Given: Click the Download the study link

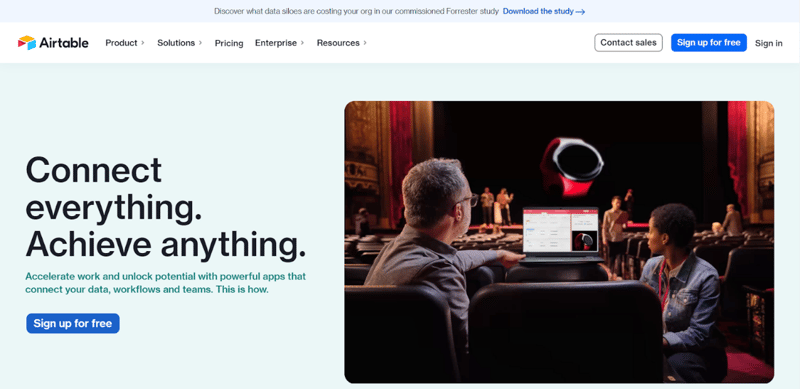Looking at the screenshot, I should [538, 11].
